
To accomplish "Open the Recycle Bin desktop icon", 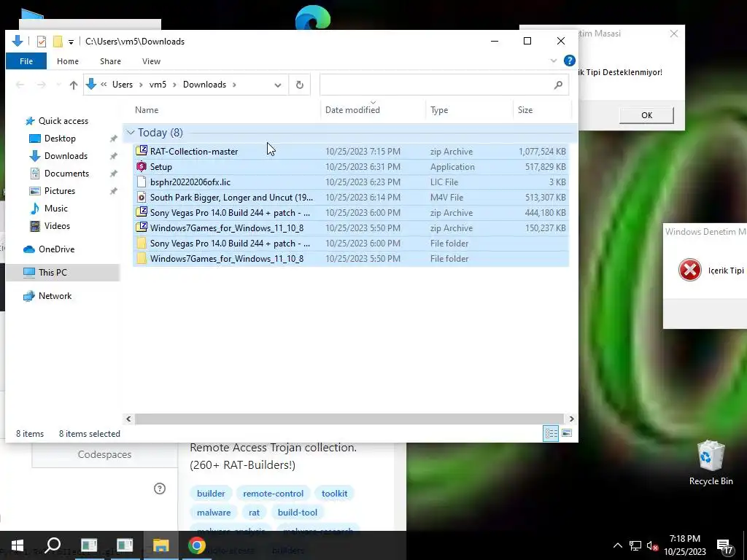I will pos(711,462).
